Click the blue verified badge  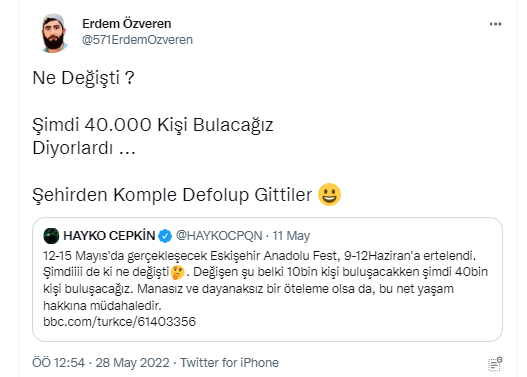click(x=165, y=236)
